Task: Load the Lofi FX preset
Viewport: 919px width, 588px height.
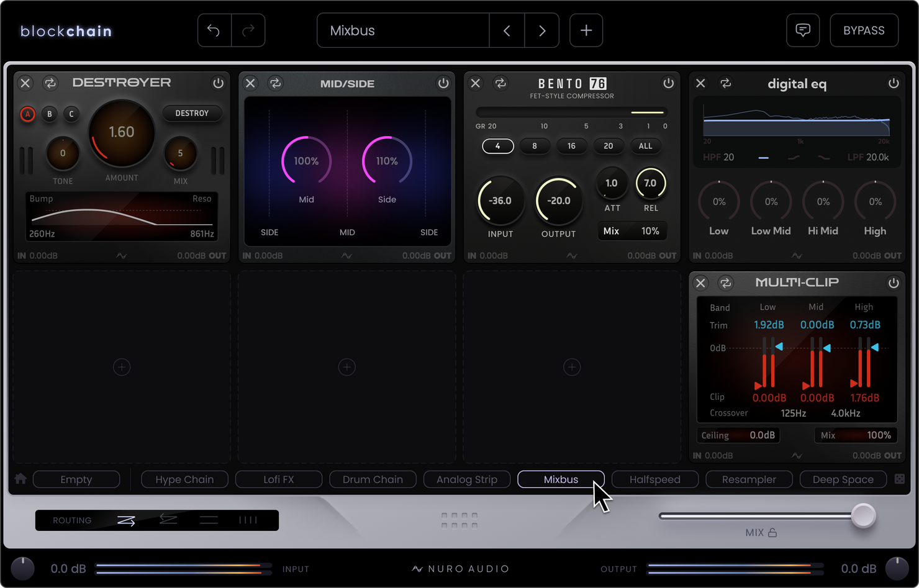Action: click(279, 479)
